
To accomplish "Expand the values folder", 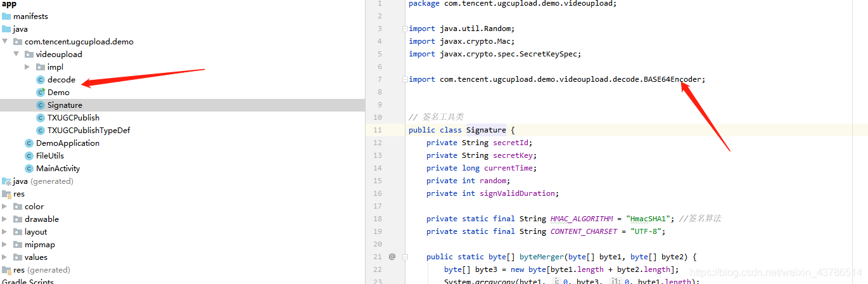I will [5, 257].
